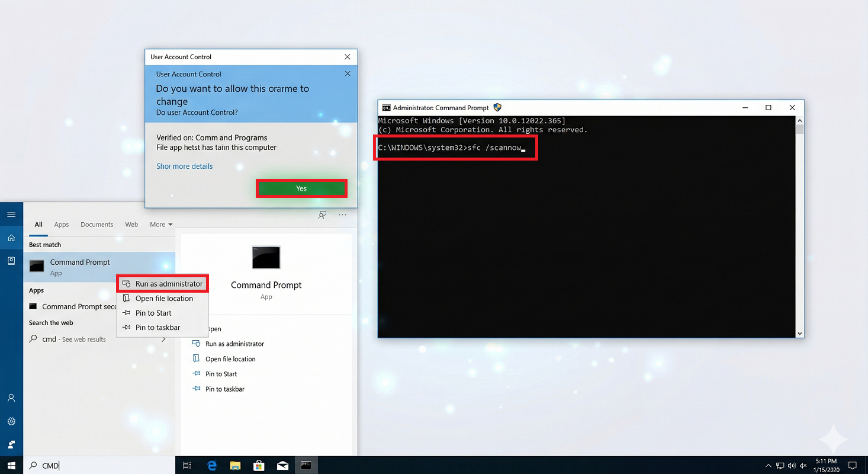
Task: Click the Windows Start button
Action: coord(11,466)
